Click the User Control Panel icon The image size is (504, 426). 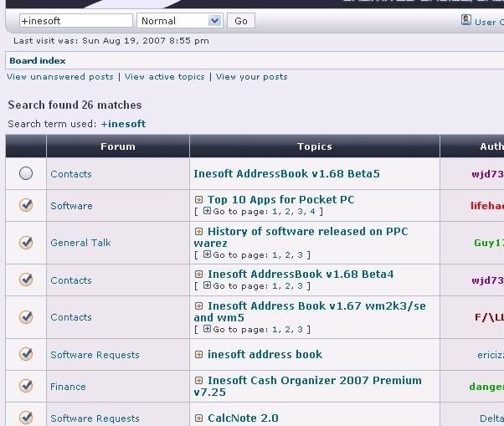pyautogui.click(x=466, y=21)
